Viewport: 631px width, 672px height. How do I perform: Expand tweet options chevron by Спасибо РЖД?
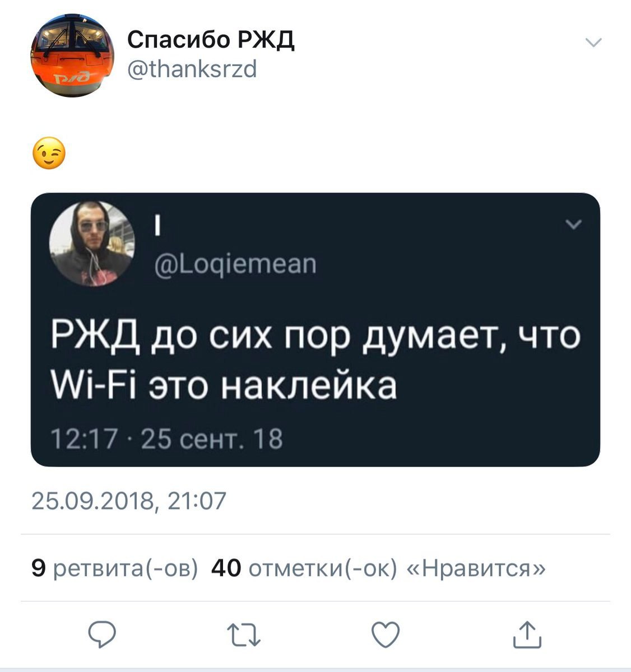point(593,43)
